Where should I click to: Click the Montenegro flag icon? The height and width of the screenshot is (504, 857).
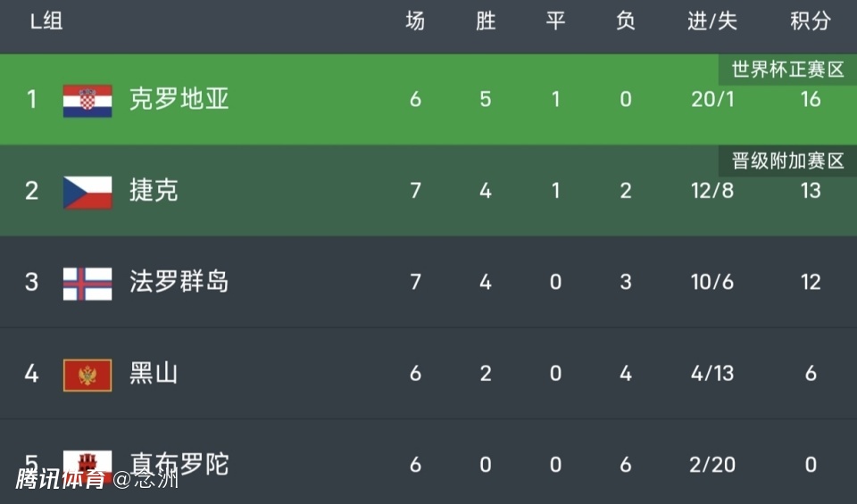[87, 374]
